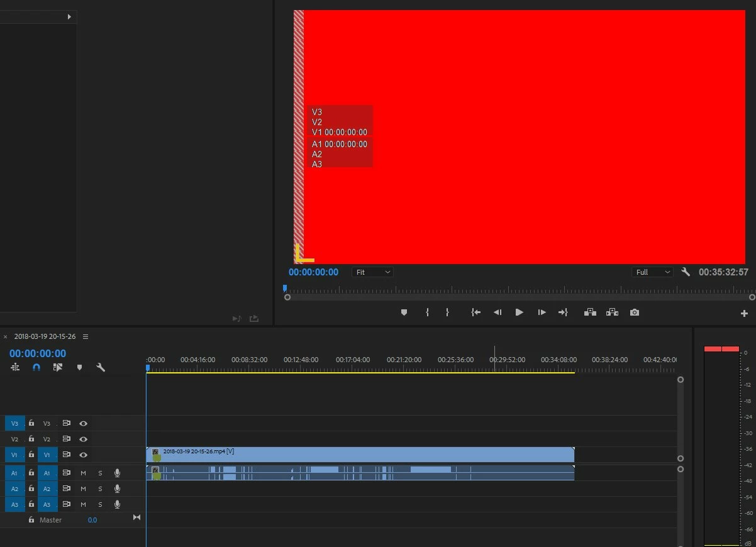Screen dimensions: 756x547
Task: Click the blue timeline timecode 00:00:00:00
Action: click(x=38, y=353)
